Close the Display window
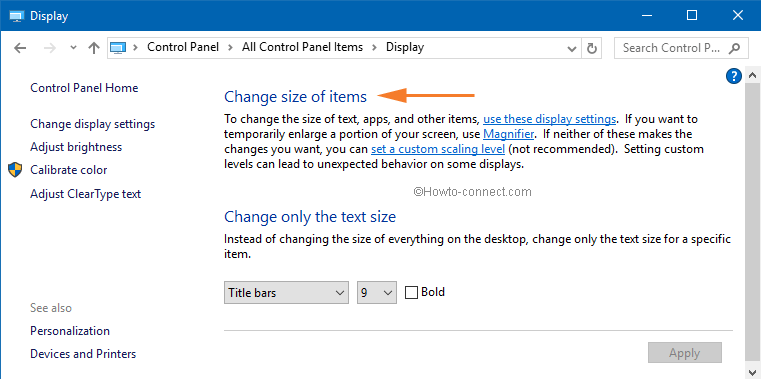This screenshot has height=379, width=761. point(738,16)
